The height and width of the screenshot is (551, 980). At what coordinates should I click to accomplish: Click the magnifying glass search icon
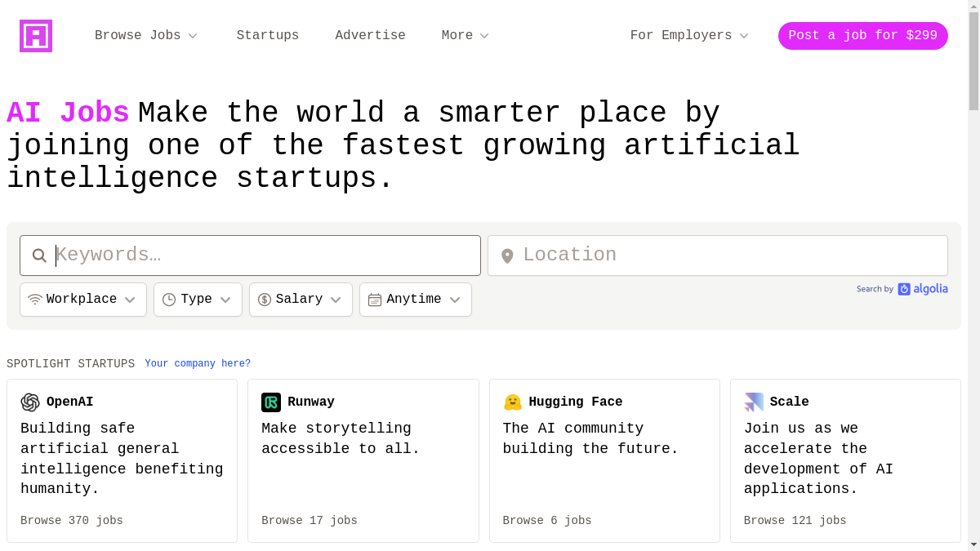[x=39, y=256]
